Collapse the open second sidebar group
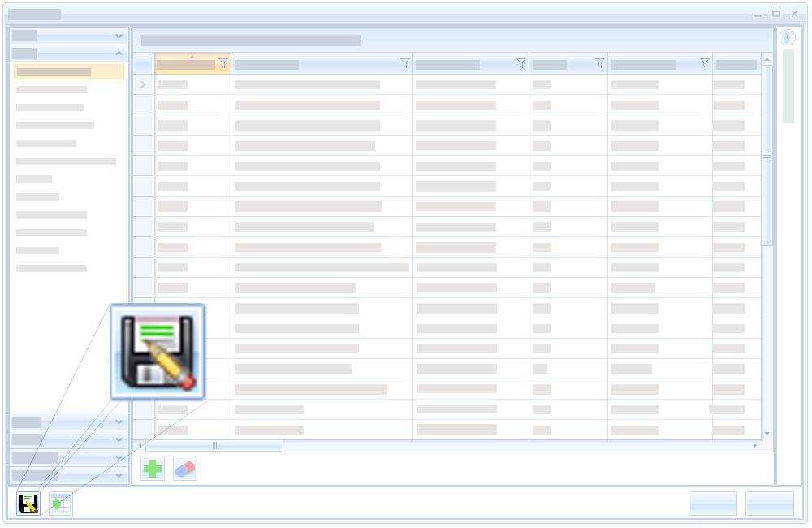 119,54
